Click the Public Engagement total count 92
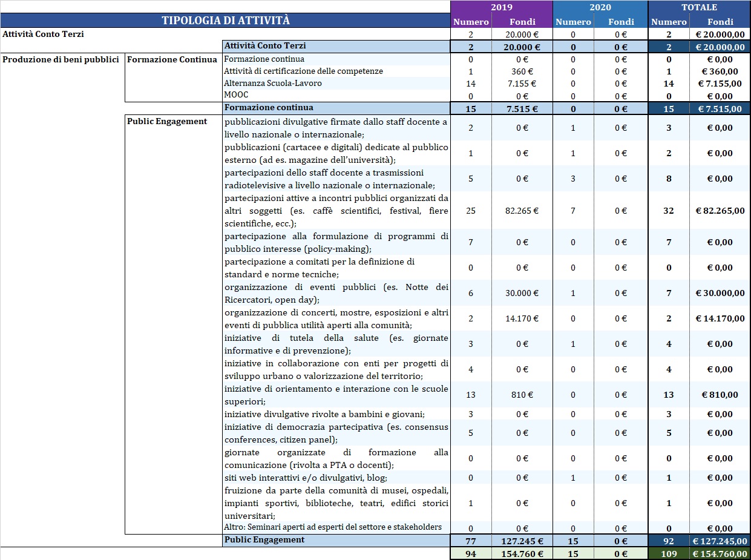751x560 pixels. coord(669,541)
